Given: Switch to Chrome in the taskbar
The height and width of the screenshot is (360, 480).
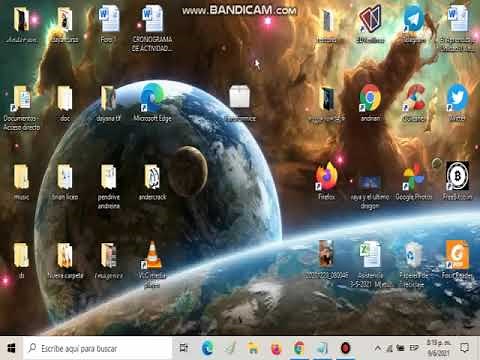Looking at the screenshot, I should [x=299, y=348].
